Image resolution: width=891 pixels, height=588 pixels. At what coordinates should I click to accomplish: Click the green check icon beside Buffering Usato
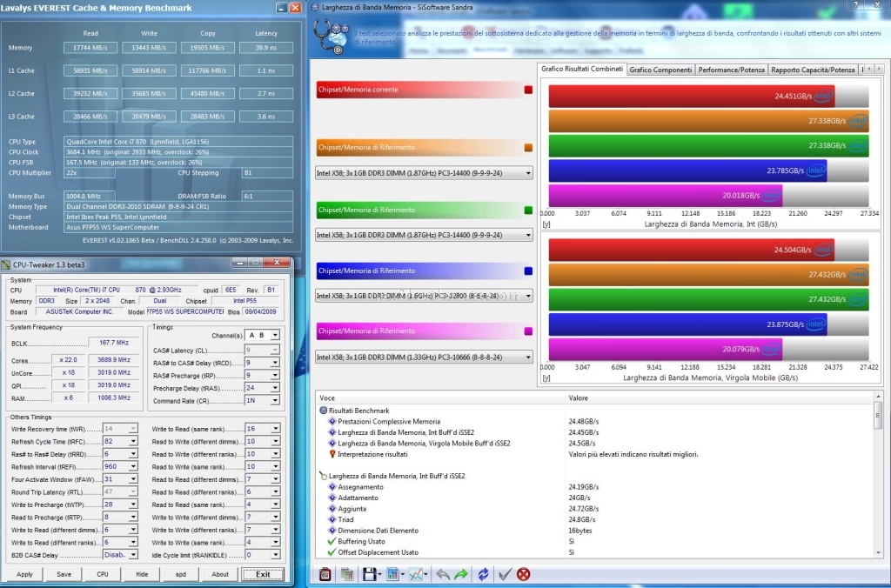tap(332, 541)
